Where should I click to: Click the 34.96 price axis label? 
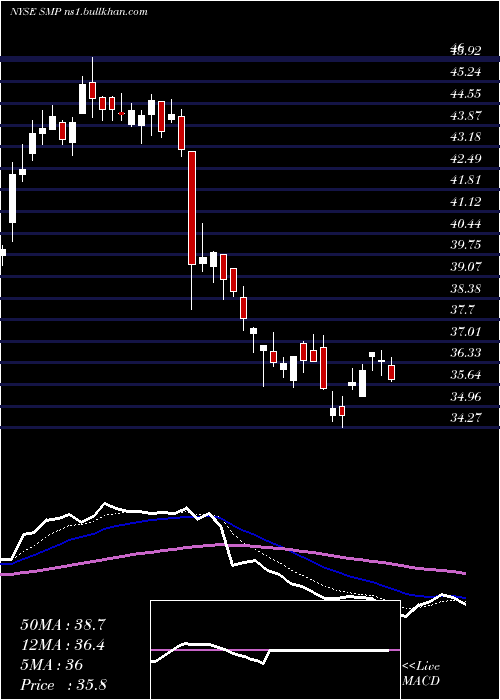point(466,396)
